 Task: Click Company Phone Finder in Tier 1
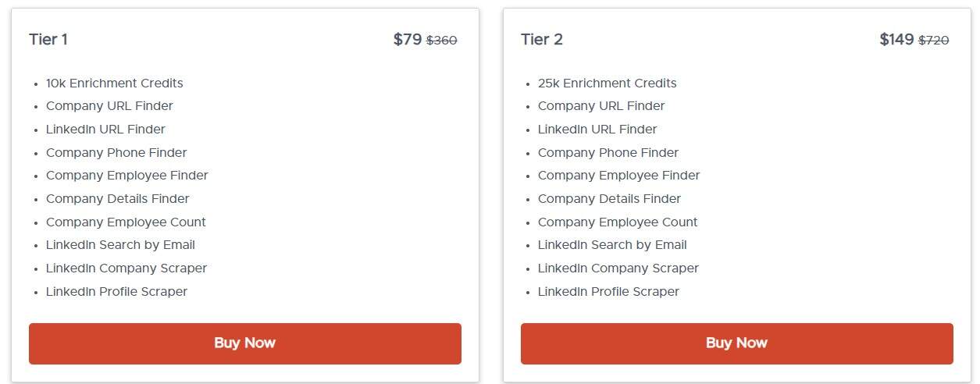point(116,153)
